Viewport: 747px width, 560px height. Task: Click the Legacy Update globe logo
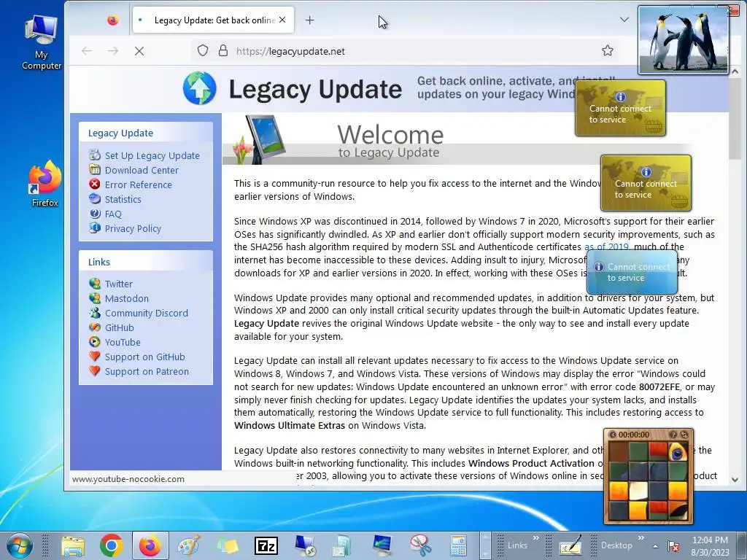(x=199, y=88)
